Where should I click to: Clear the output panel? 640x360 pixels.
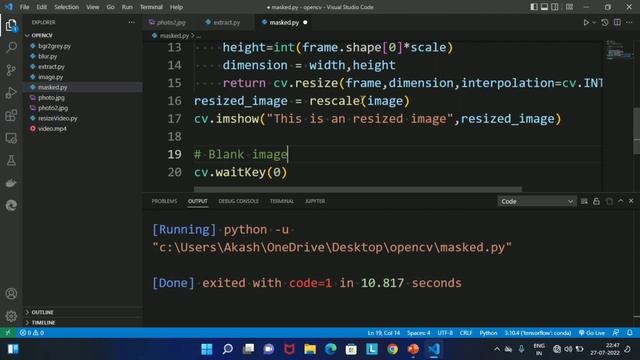point(584,201)
